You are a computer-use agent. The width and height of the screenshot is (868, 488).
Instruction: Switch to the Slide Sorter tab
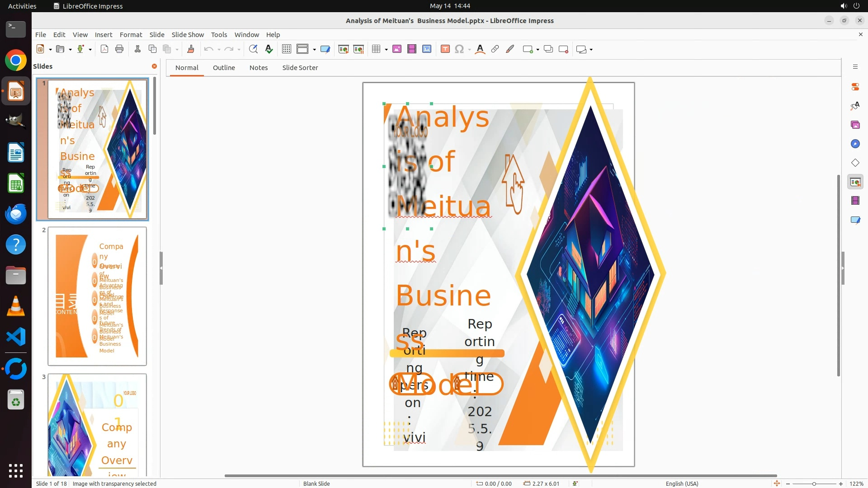(300, 68)
